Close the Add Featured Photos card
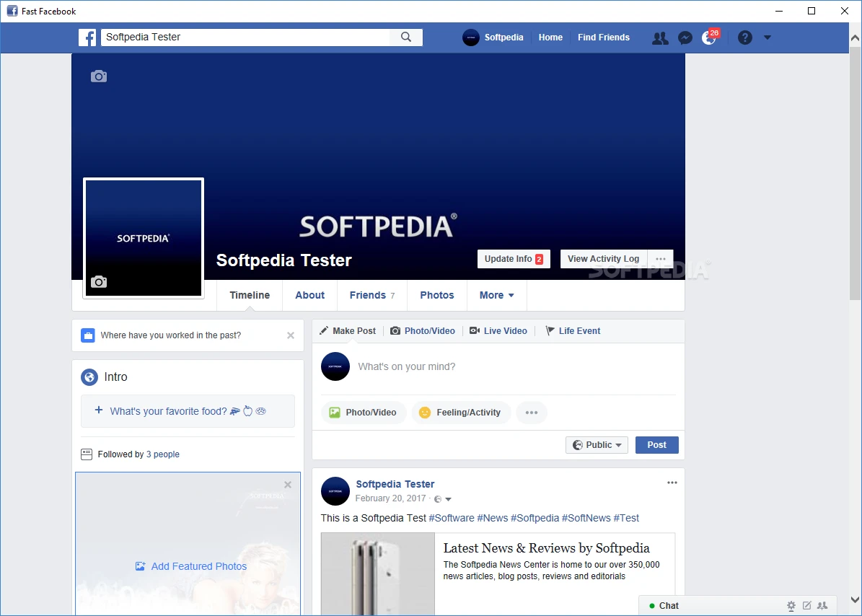 [288, 485]
